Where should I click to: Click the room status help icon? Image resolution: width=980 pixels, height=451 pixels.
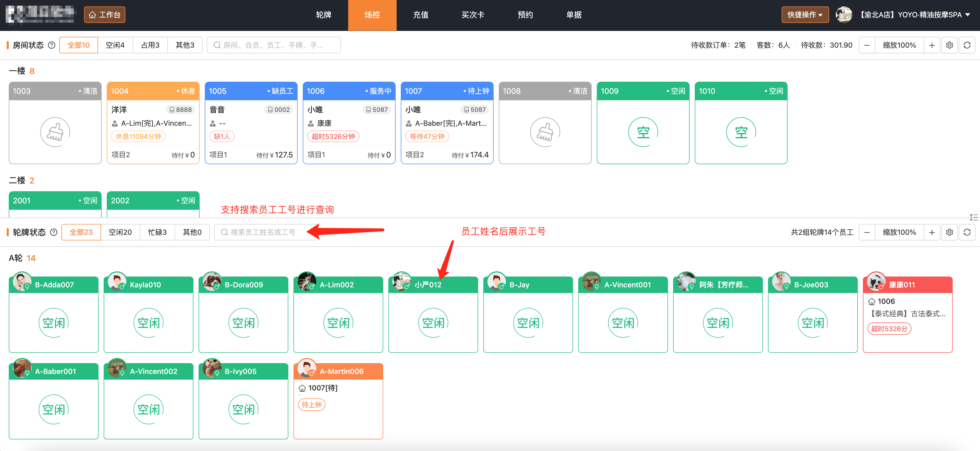[x=52, y=45]
